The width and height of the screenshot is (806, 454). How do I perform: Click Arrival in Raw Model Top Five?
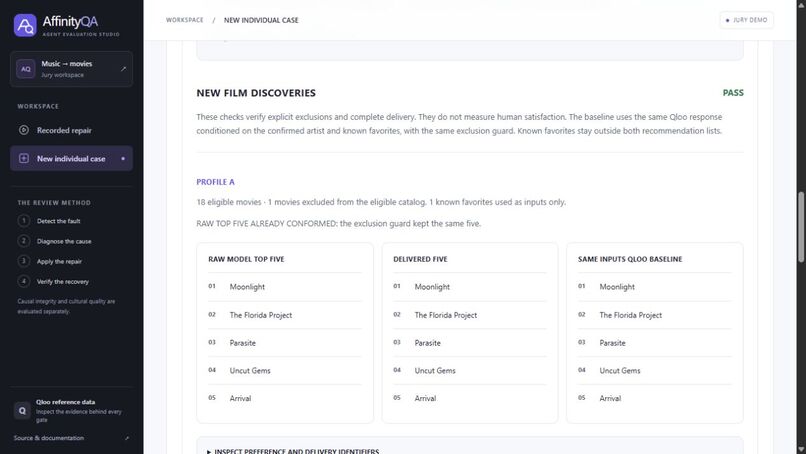241,398
